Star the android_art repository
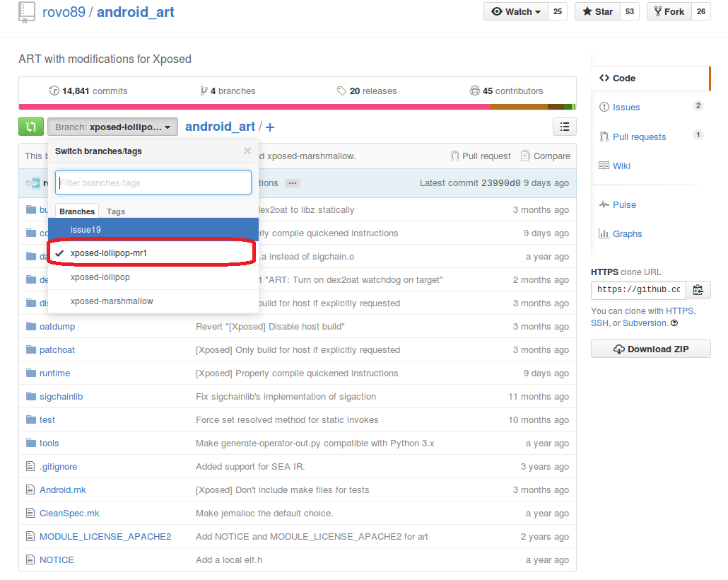The image size is (728, 580). click(597, 11)
